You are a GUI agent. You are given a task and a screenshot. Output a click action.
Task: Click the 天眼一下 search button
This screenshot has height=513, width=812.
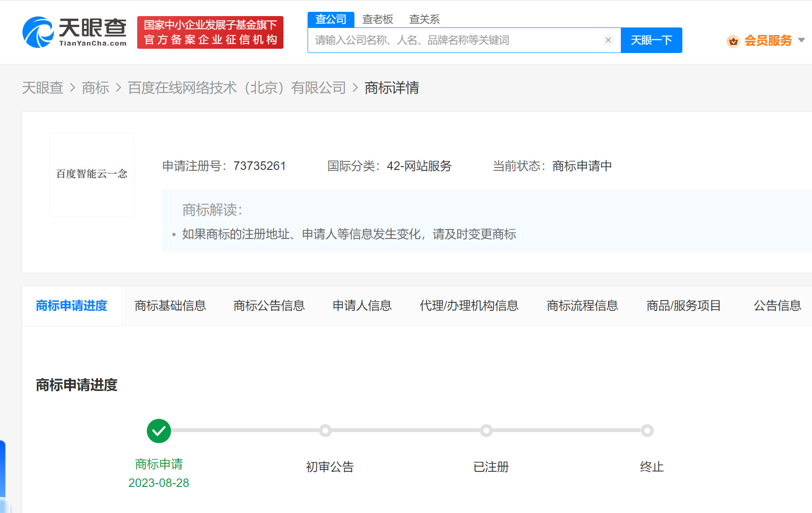(x=651, y=40)
